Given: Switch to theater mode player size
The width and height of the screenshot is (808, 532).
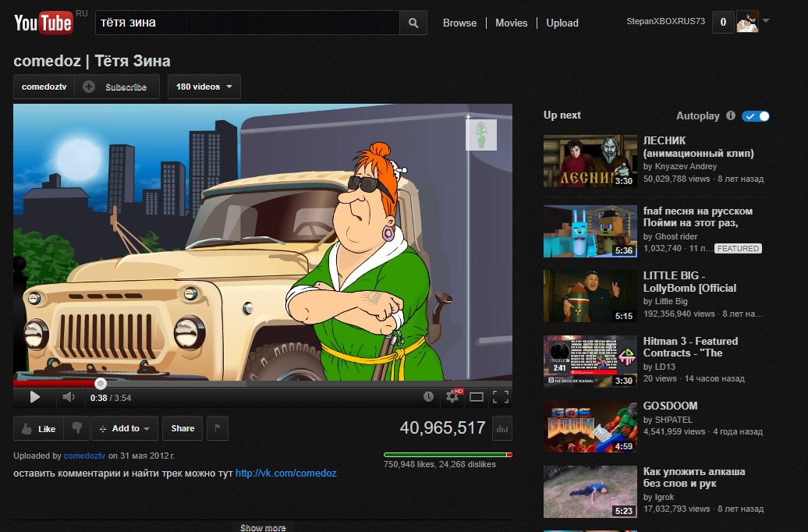Looking at the screenshot, I should [x=477, y=397].
